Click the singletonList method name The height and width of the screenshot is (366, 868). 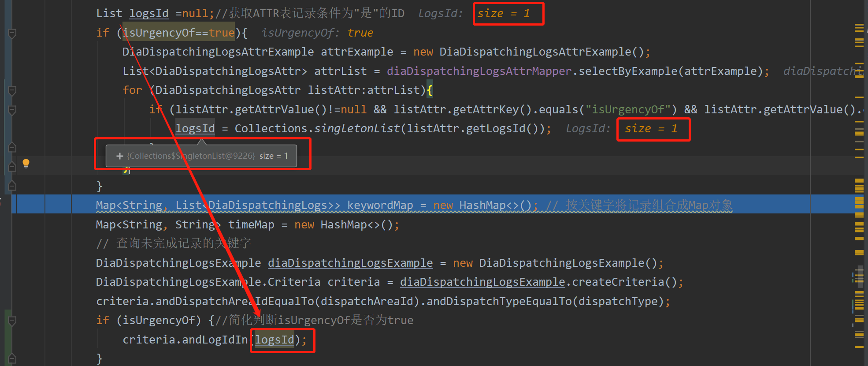357,129
